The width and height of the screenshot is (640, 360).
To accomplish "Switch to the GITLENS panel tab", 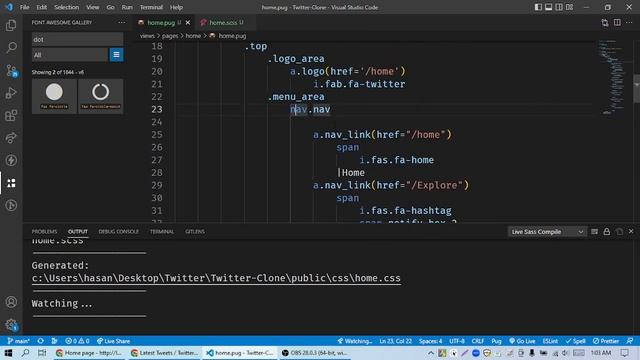I will pyautogui.click(x=195, y=231).
